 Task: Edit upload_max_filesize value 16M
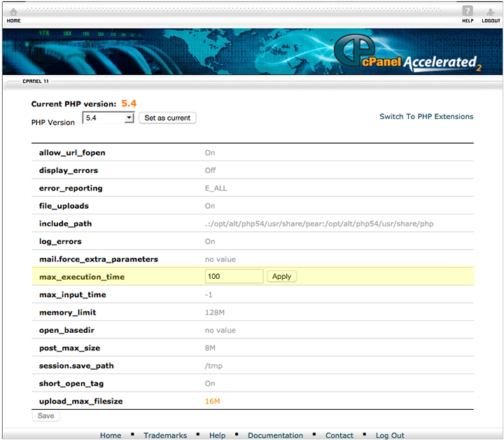click(x=213, y=401)
